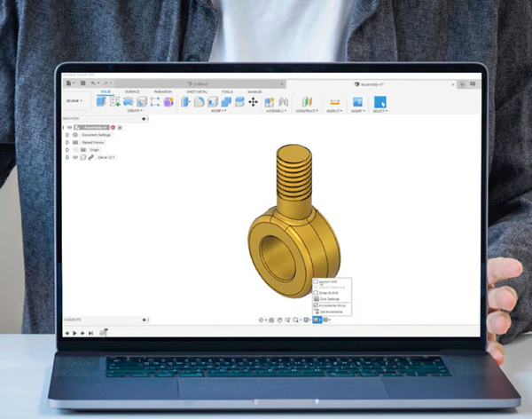The image size is (532, 419).
Task: Click the Insert image icon in toolbar
Action: 357,102
